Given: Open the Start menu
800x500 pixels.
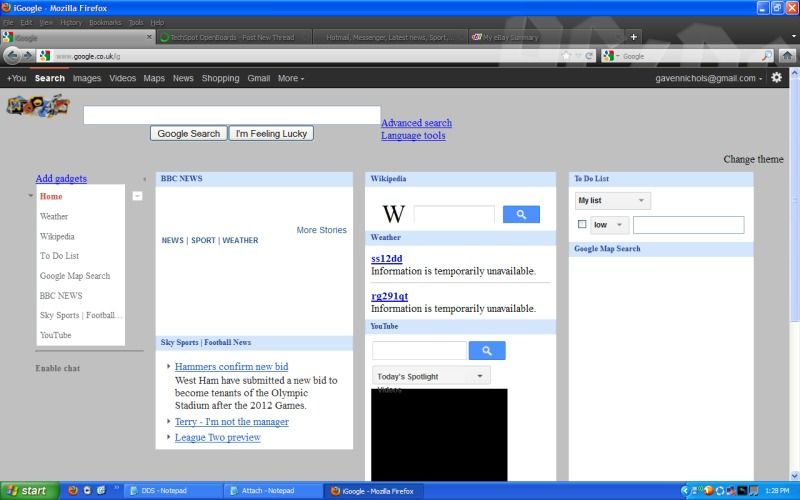Looking at the screenshot, I should (29, 491).
